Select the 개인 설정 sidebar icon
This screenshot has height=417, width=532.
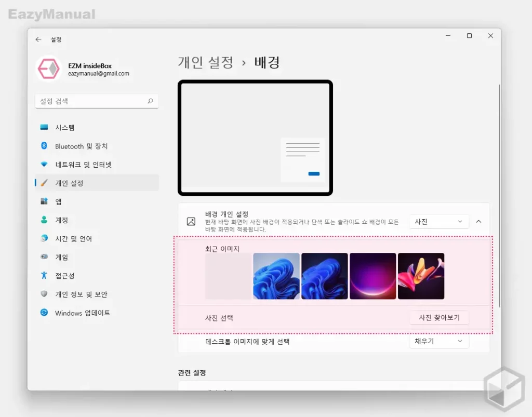coord(73,183)
